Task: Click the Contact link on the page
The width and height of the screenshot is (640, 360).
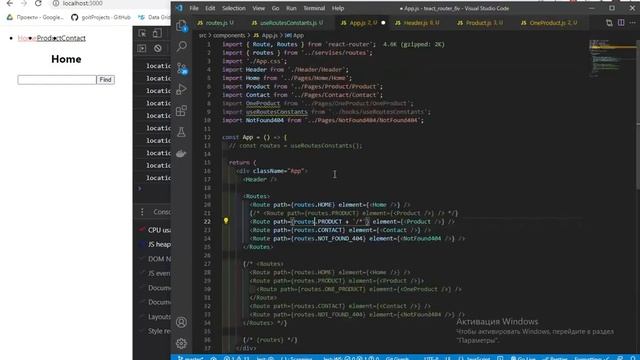Action: pyautogui.click(x=73, y=38)
